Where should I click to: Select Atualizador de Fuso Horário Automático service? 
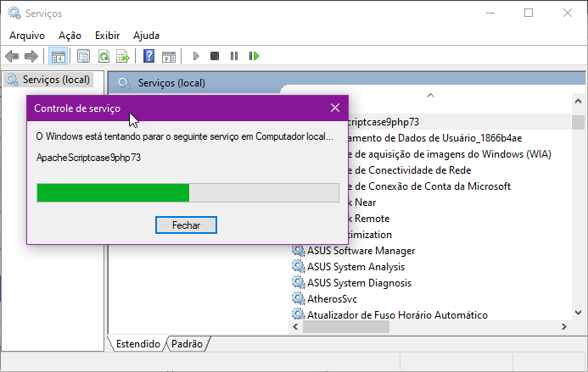click(397, 314)
